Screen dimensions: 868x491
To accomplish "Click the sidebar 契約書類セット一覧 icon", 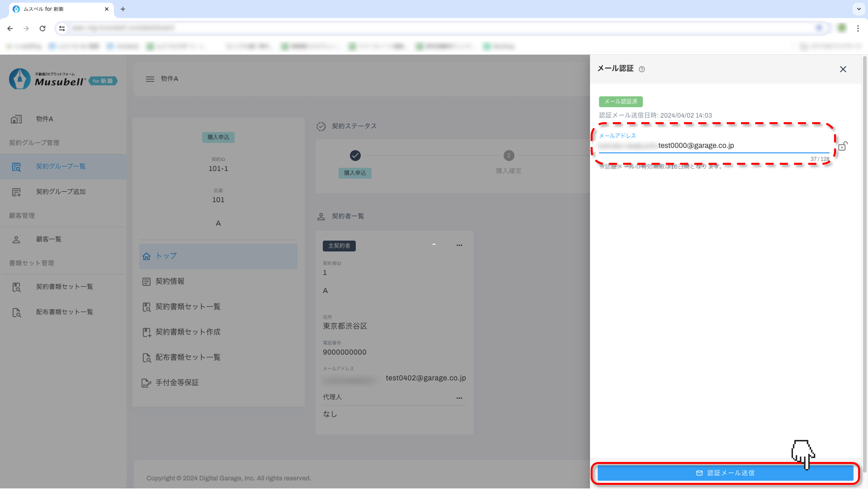I will (x=16, y=287).
